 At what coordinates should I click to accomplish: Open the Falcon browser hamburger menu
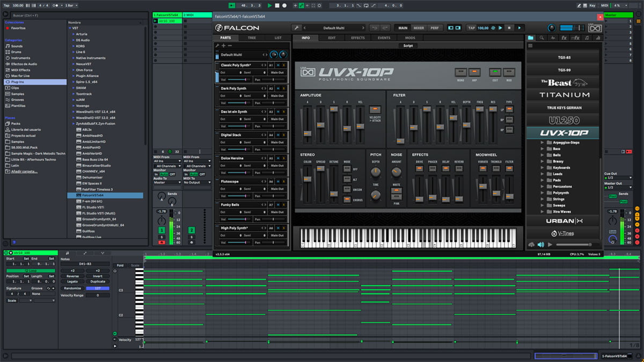pos(531,46)
